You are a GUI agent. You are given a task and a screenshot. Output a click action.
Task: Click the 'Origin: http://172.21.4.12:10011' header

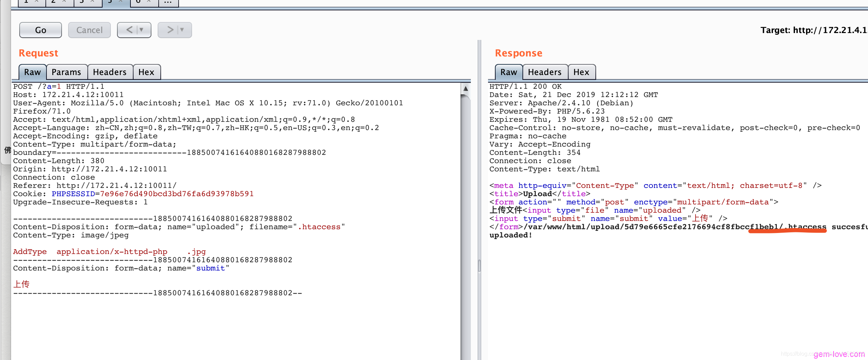[x=90, y=169]
